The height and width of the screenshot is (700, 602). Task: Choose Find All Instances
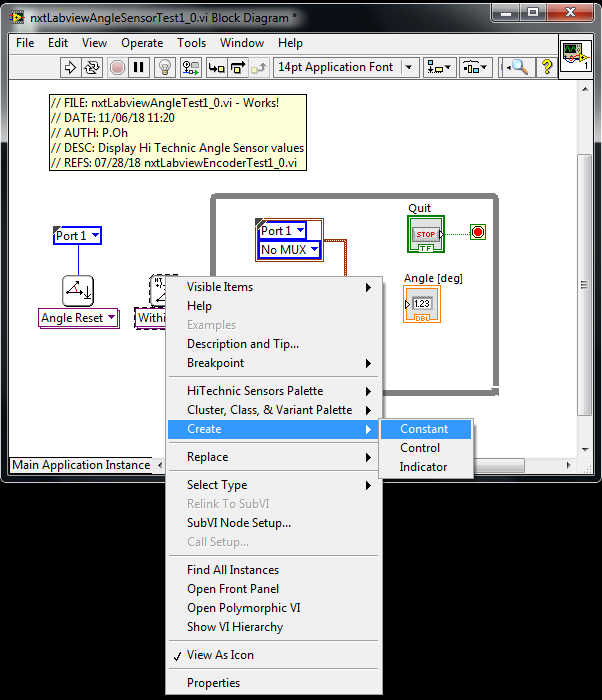click(274, 570)
